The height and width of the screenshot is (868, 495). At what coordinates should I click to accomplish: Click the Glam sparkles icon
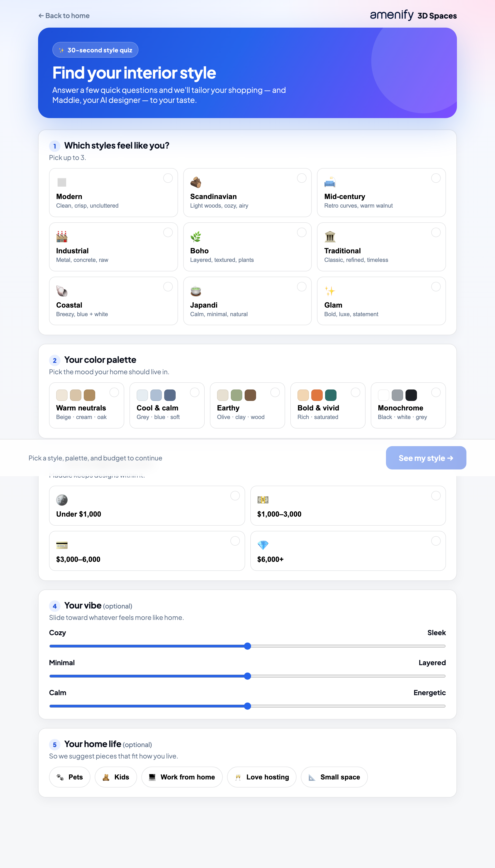click(330, 291)
